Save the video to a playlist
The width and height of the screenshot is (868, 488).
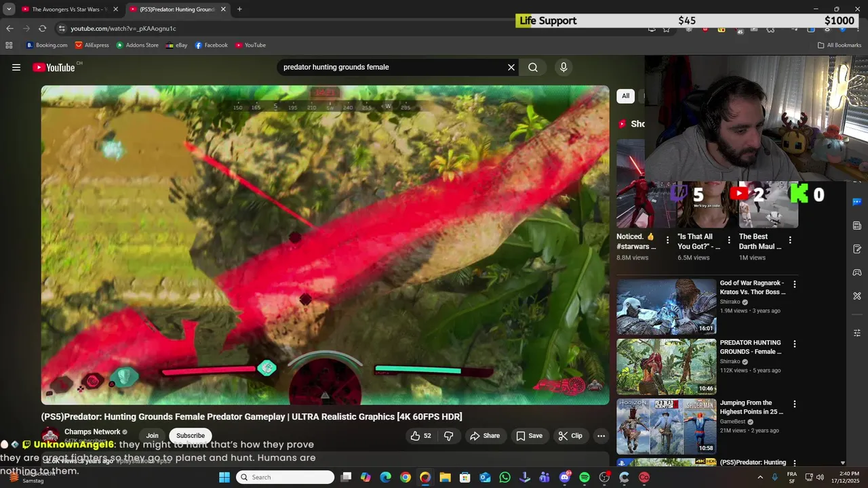[529, 436]
